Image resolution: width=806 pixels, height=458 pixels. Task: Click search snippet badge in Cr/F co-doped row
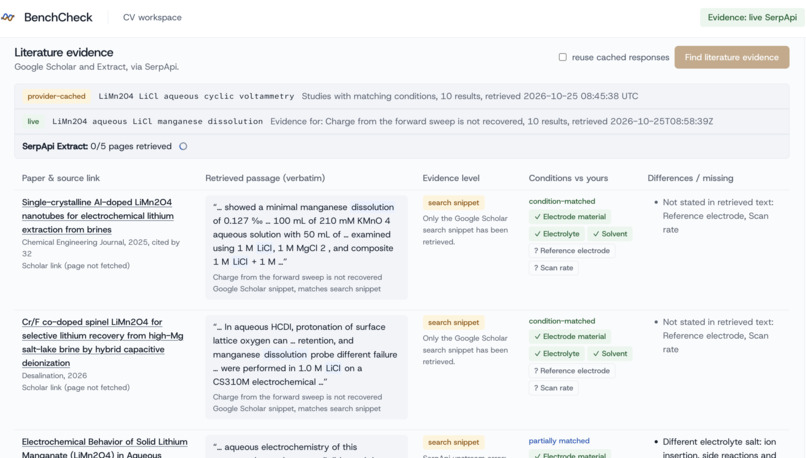[x=453, y=322]
